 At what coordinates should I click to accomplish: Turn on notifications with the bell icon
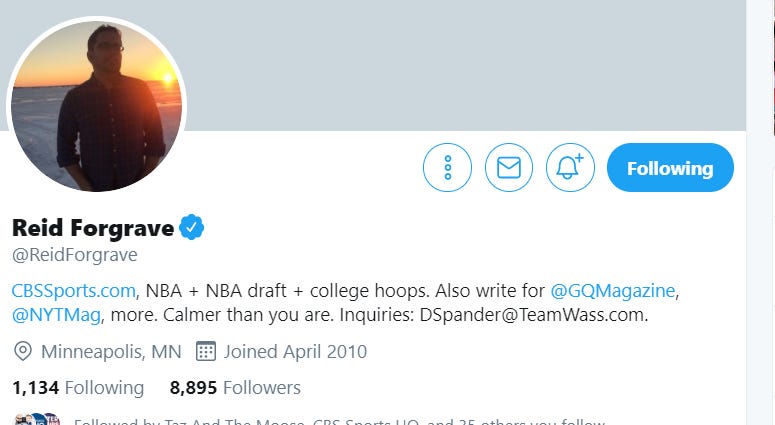570,168
